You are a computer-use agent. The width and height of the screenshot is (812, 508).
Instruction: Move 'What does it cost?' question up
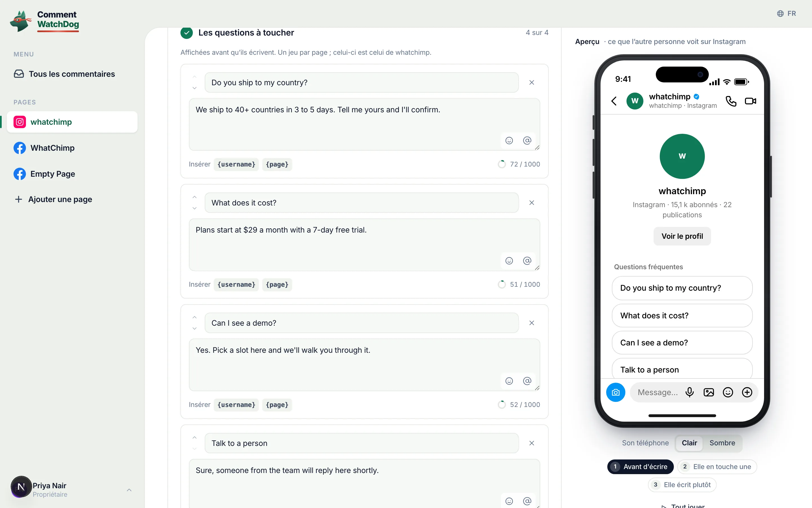tap(195, 197)
